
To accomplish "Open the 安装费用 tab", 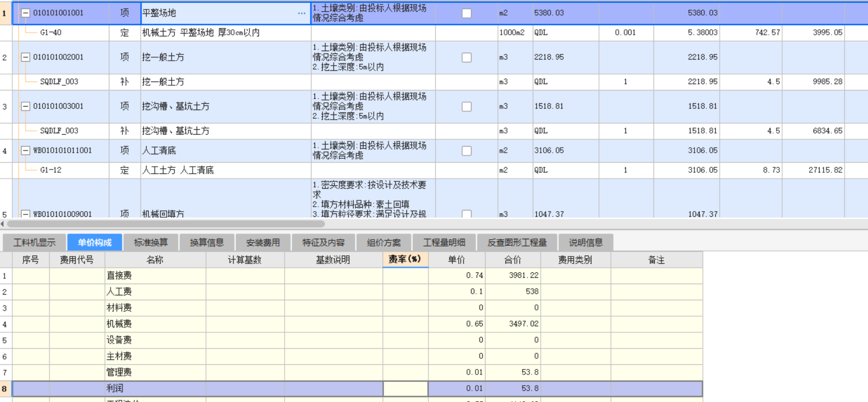I will coord(263,243).
